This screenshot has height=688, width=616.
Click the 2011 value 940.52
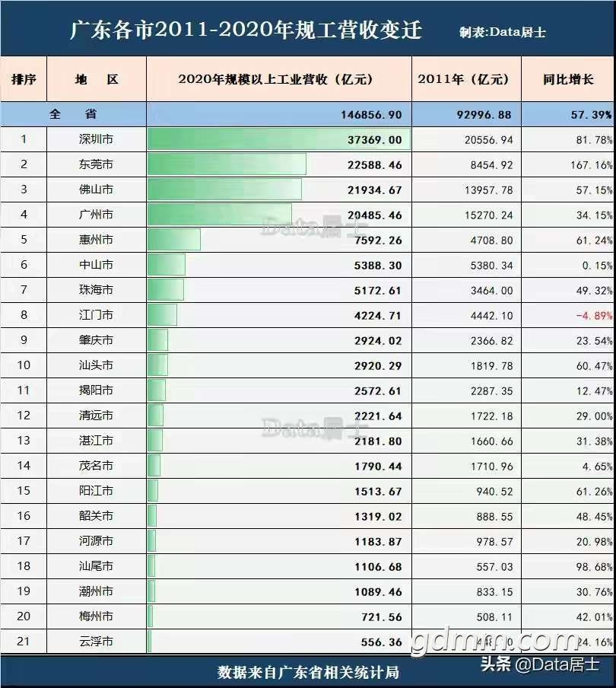[494, 491]
